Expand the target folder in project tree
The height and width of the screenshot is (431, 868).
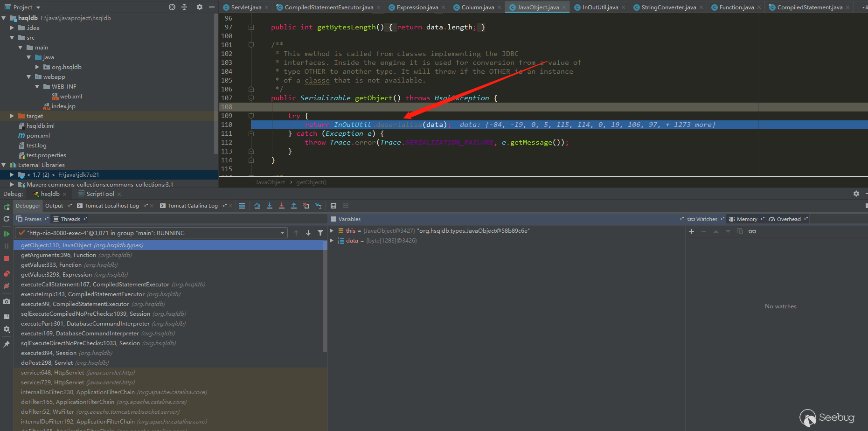point(12,116)
